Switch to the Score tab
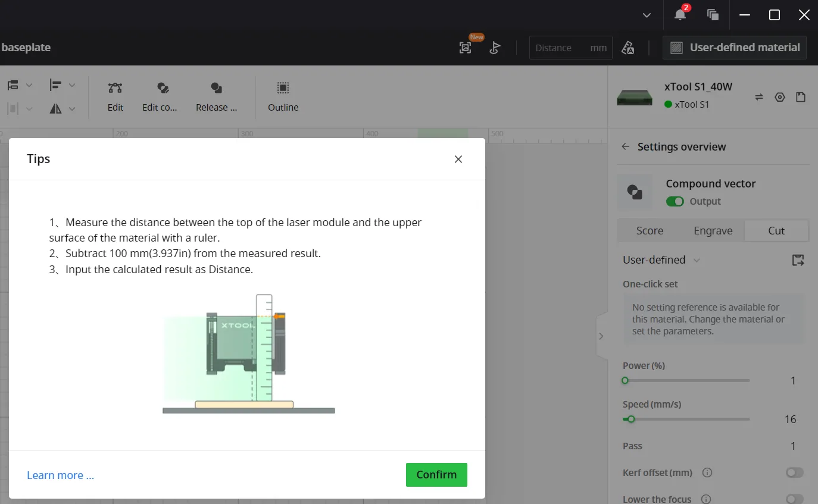 (x=650, y=231)
